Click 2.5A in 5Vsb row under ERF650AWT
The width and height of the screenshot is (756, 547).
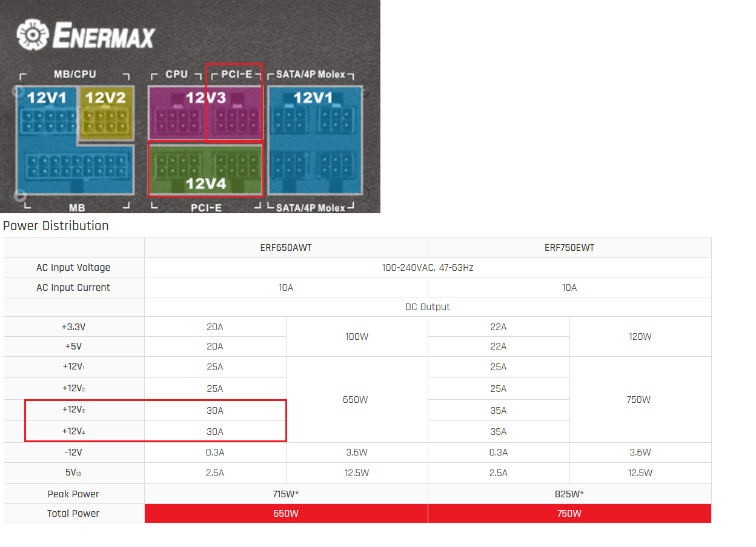(215, 473)
